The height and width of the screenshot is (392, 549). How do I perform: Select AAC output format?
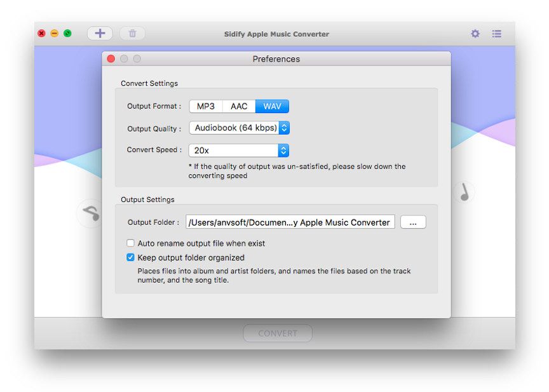click(239, 106)
